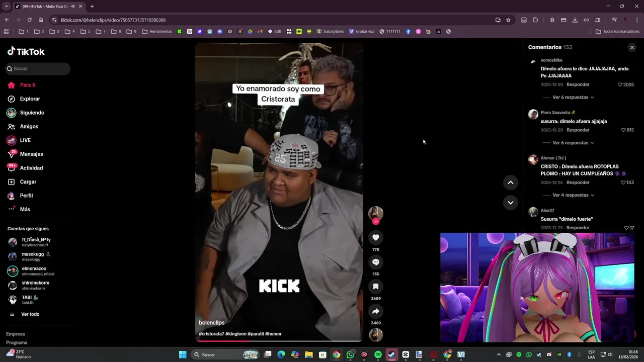Reply to Piero Saavedra comment
Image resolution: width=644 pixels, height=362 pixels.
(578, 130)
